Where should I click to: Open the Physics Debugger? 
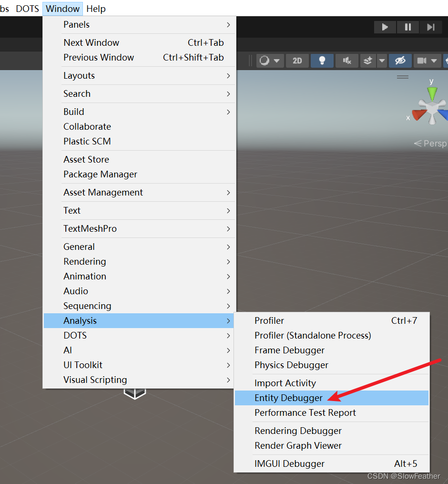[x=332, y=365]
